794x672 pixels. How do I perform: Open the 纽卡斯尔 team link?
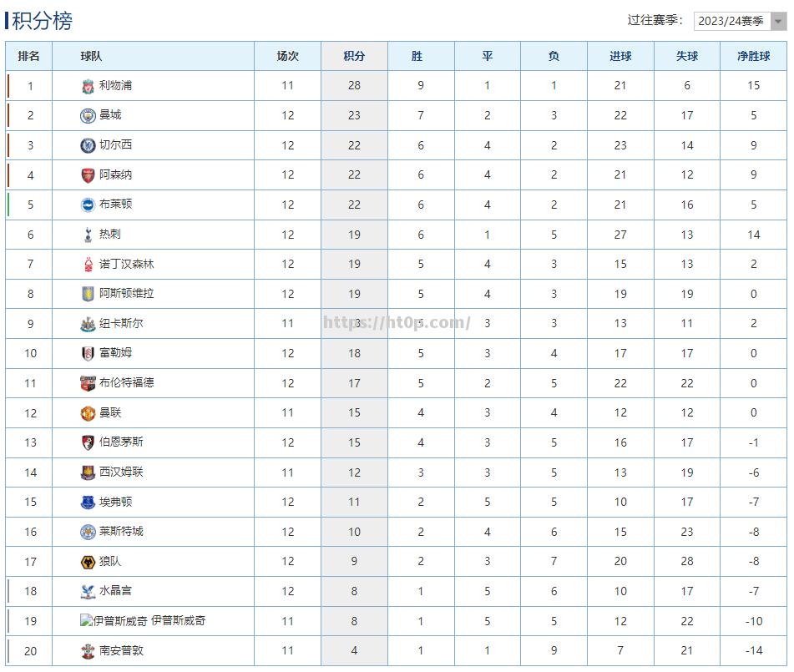pos(121,323)
